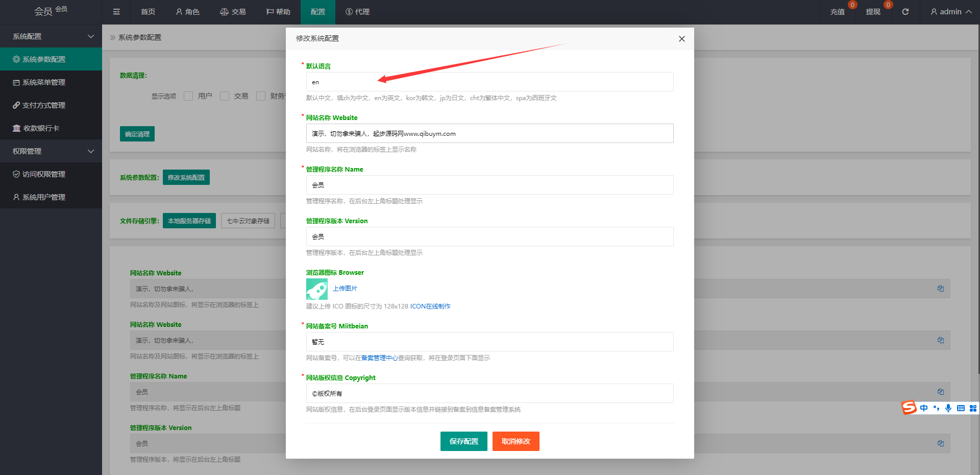Screen dimensions: 980x475
Task: Click the 确定清理 button
Action: pyautogui.click(x=137, y=134)
